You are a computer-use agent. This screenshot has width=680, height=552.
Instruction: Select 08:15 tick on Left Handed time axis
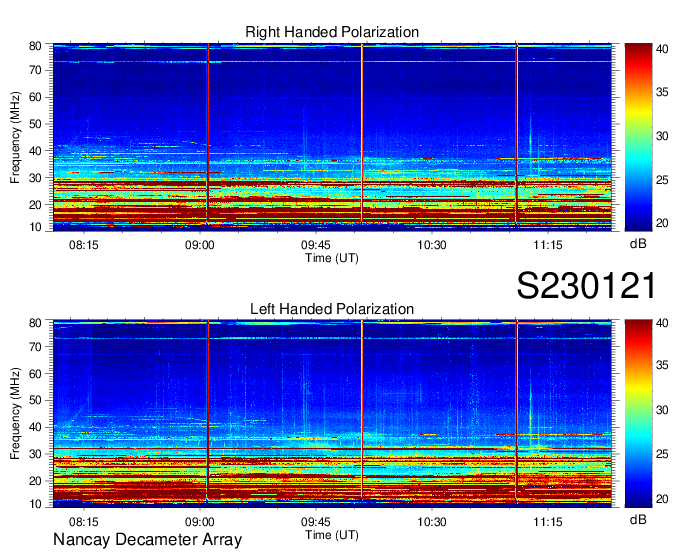(x=84, y=522)
